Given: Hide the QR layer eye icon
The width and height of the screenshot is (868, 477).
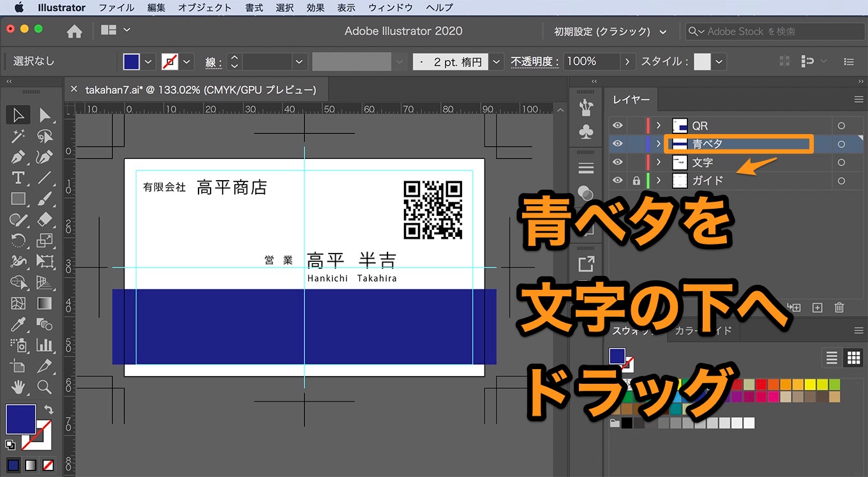Looking at the screenshot, I should [x=617, y=126].
